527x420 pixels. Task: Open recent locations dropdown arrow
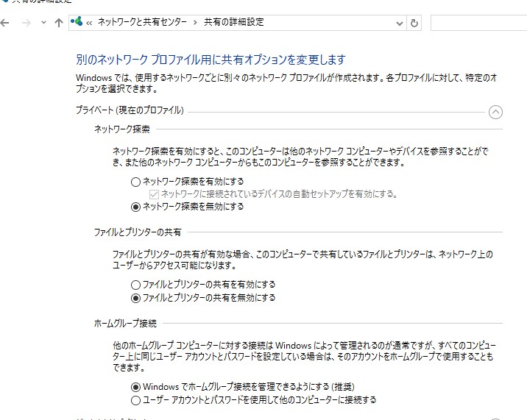pyautogui.click(x=43, y=23)
